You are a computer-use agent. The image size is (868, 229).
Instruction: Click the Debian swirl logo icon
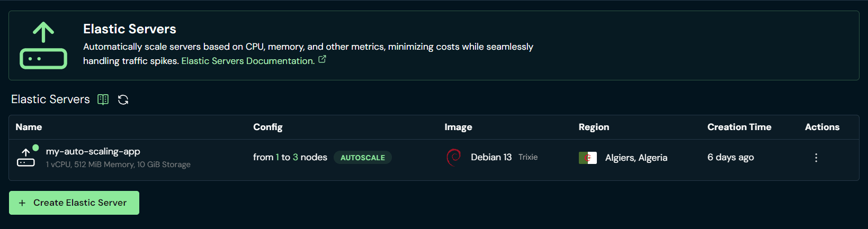[454, 157]
